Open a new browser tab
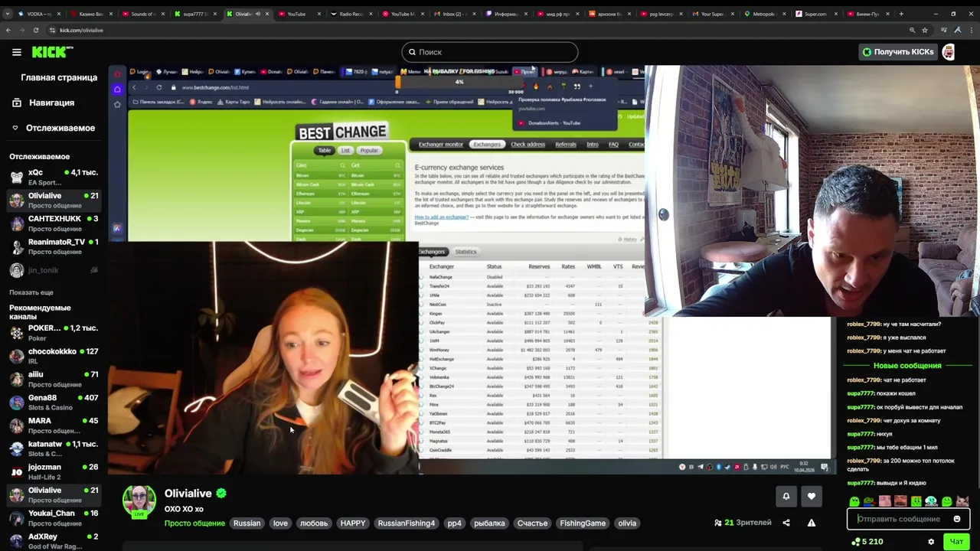This screenshot has width=980, height=551. pos(901,14)
